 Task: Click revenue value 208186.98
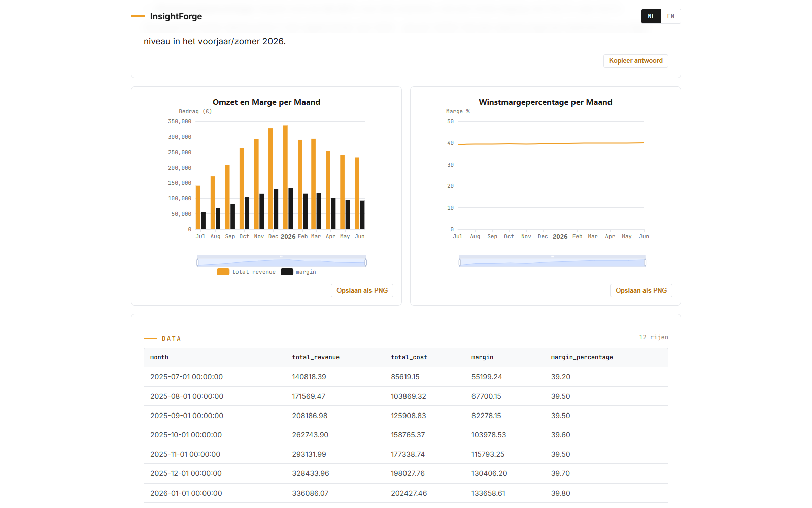point(310,416)
